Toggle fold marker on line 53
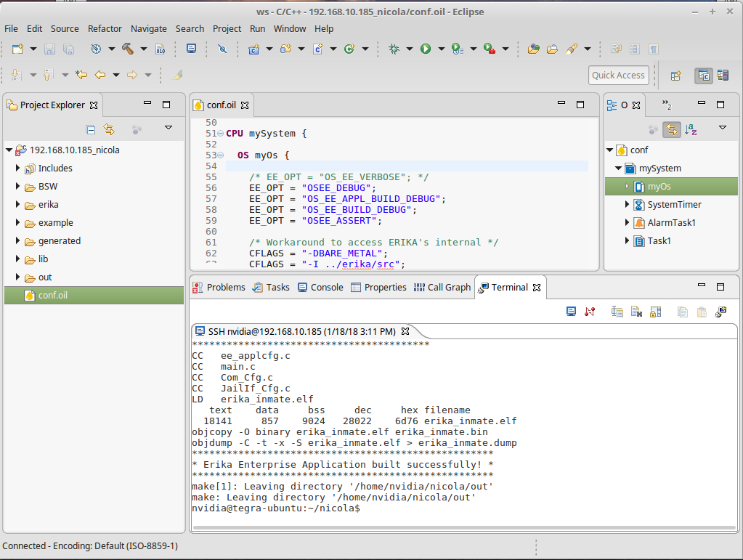The image size is (743, 560). 220,155
